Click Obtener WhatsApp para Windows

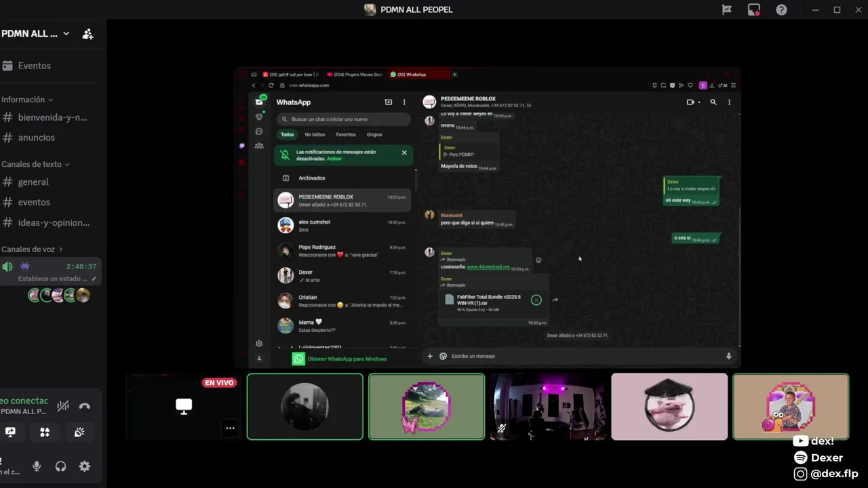coord(340,359)
